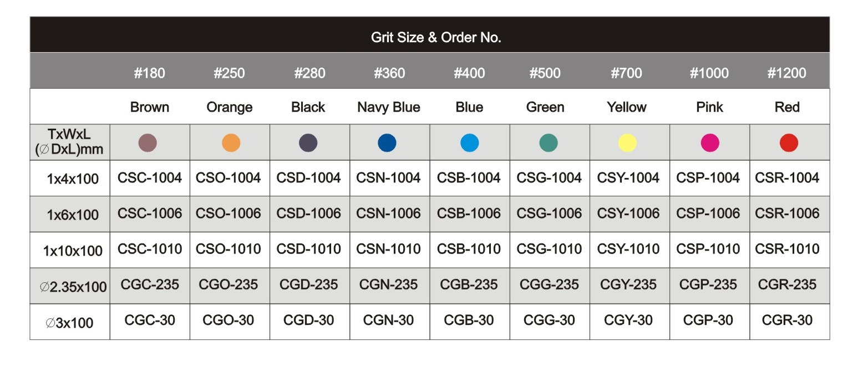Image resolution: width=868 pixels, height=371 pixels.
Task: Click the Navy Blue color label
Action: 389,107
